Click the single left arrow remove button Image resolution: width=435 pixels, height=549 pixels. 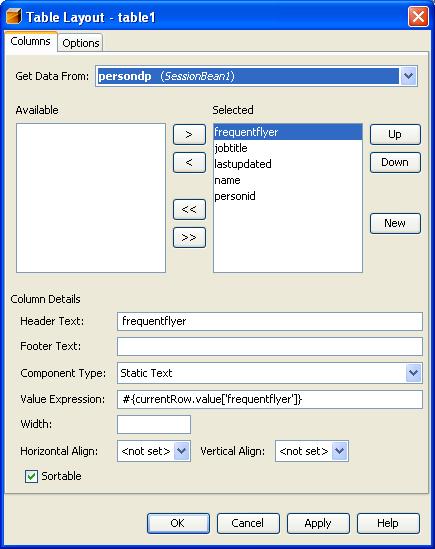coord(189,162)
